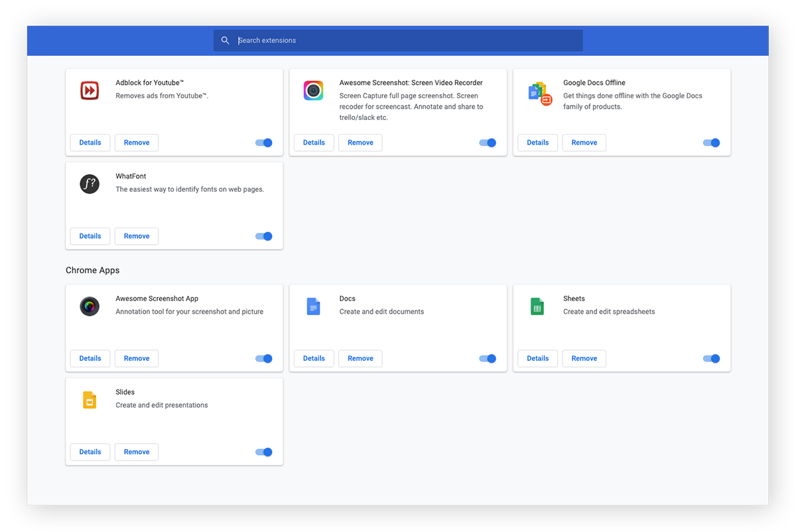
Task: Open Details for Awesome Screenshot: Screen Video Recorder
Action: [x=314, y=143]
